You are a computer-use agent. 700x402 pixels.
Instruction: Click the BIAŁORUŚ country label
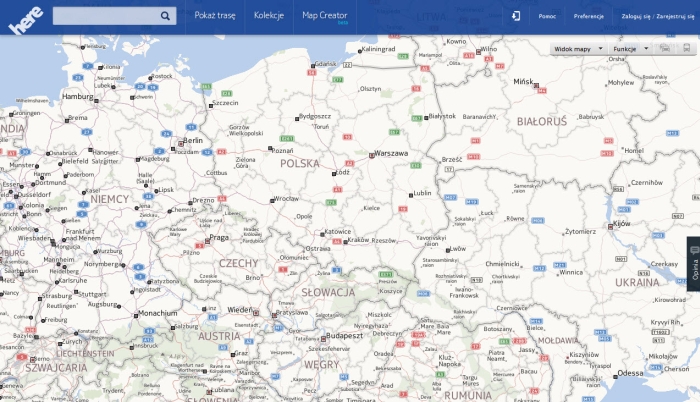pos(542,121)
